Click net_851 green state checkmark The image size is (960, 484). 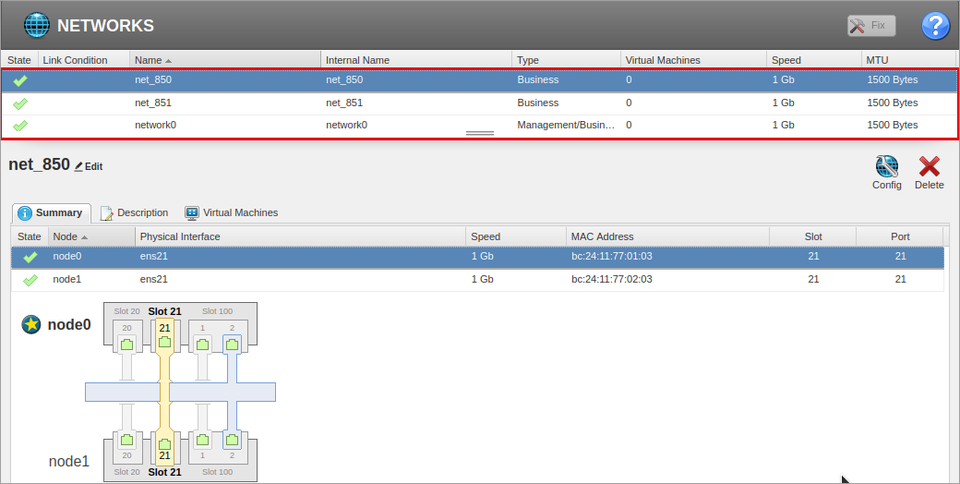[x=20, y=103]
